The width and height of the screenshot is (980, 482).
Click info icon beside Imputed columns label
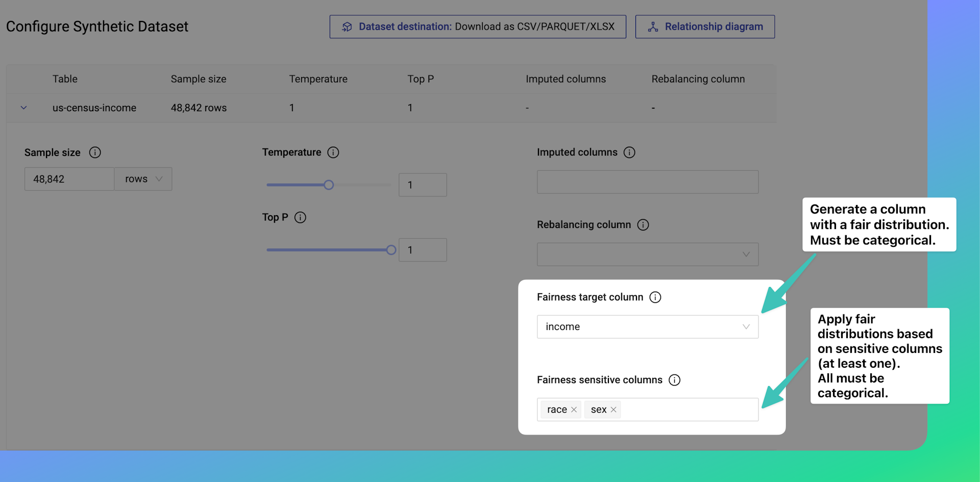coord(629,153)
